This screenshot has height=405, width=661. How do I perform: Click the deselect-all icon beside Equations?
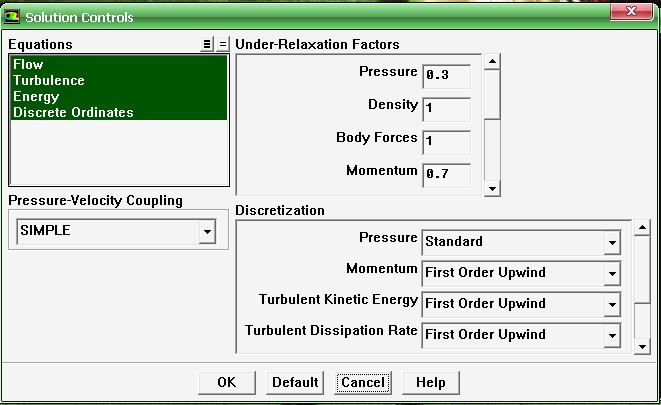[x=223, y=44]
